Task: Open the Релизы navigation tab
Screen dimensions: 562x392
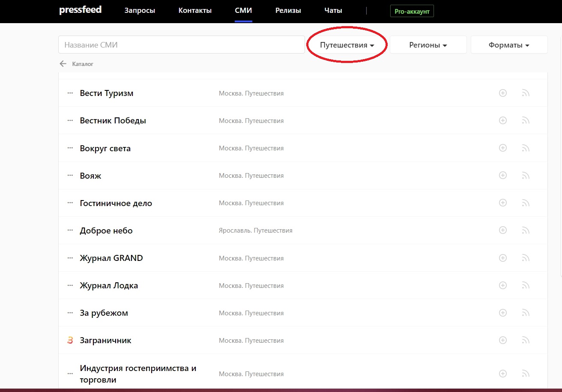Action: (x=288, y=11)
